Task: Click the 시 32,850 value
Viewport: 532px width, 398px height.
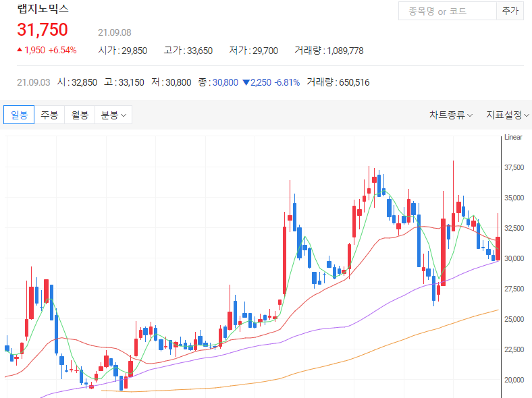Action: [x=77, y=82]
